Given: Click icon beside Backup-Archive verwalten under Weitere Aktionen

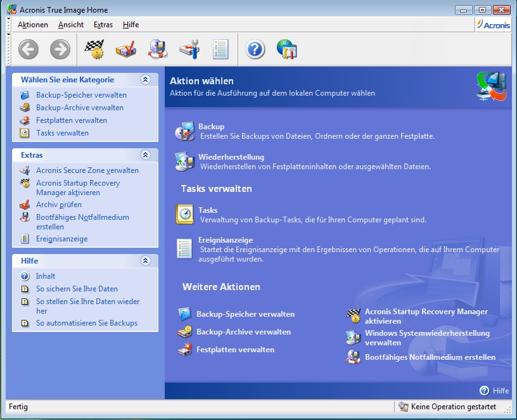Looking at the screenshot, I should tap(184, 332).
